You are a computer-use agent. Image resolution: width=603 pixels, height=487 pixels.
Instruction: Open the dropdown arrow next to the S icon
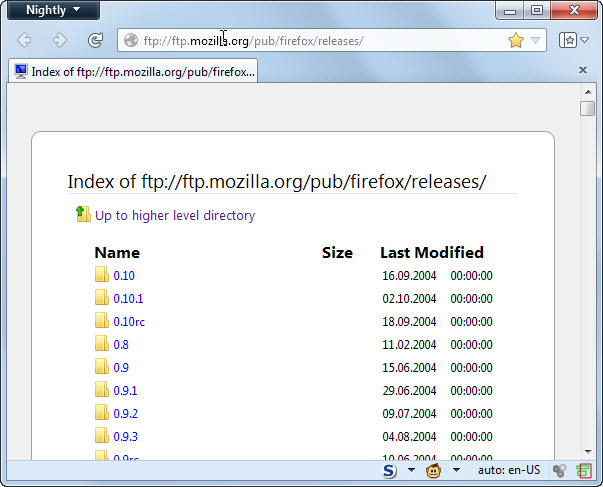click(x=411, y=470)
